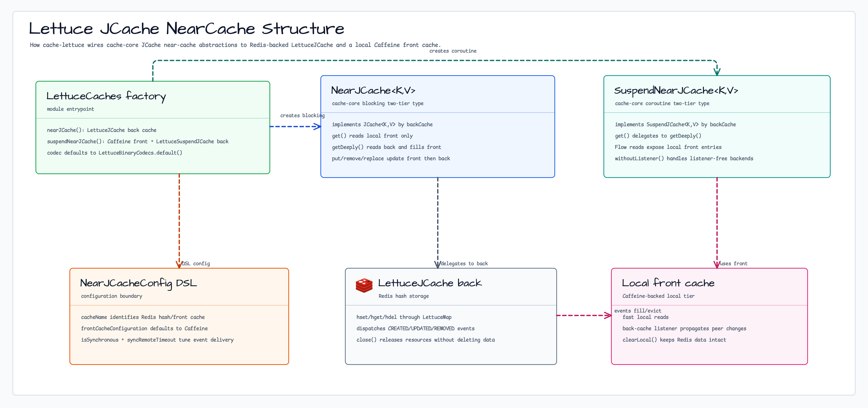The image size is (868, 408).
Task: Click the Redis logo icon in LettuceJCache back
Action: [x=364, y=285]
